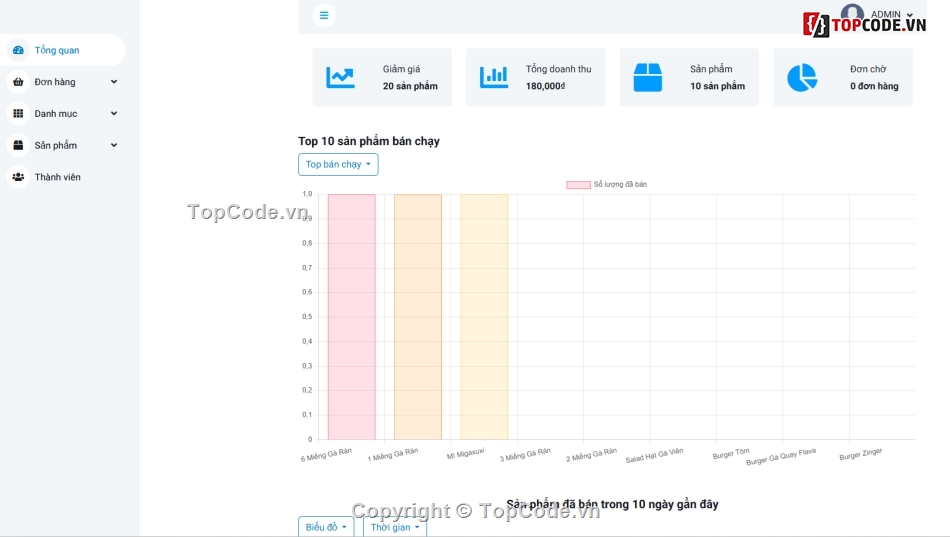
Task: Open the Tổng quan dashboard icon
Action: tap(18, 50)
